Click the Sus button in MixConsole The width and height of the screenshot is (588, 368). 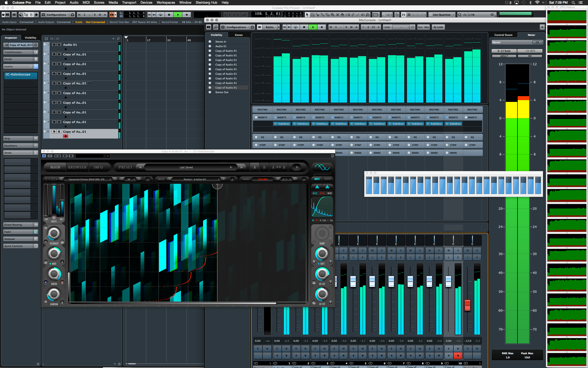point(420,27)
